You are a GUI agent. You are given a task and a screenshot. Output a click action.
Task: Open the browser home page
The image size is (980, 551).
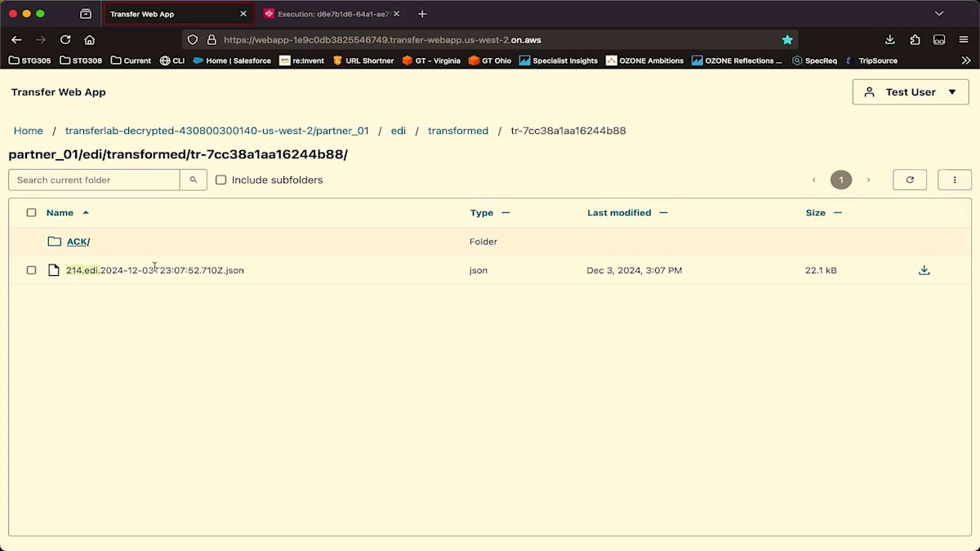click(x=90, y=39)
